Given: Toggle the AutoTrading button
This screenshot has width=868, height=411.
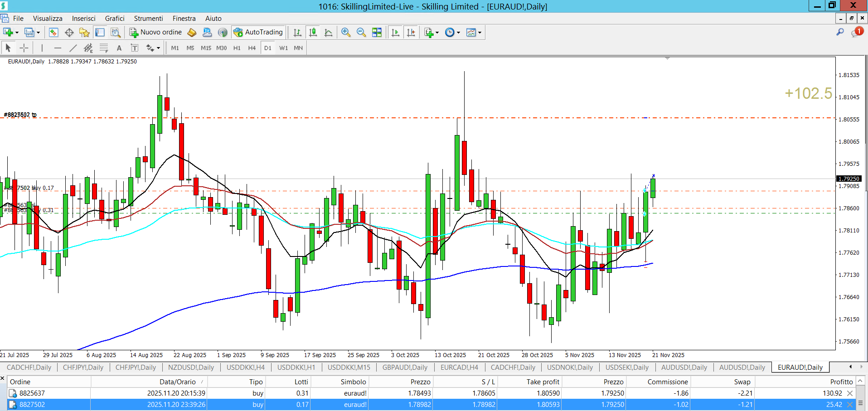Looking at the screenshot, I should click(258, 32).
